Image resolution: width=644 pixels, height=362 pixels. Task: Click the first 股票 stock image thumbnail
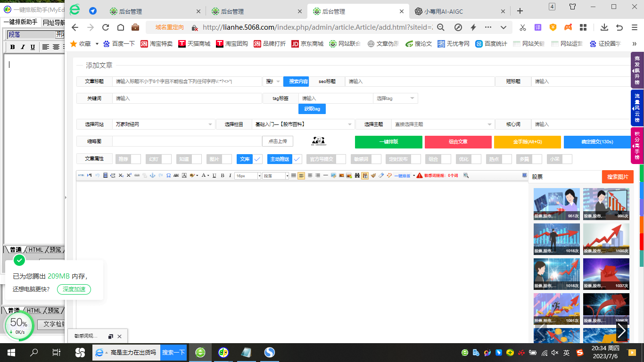[556, 204]
